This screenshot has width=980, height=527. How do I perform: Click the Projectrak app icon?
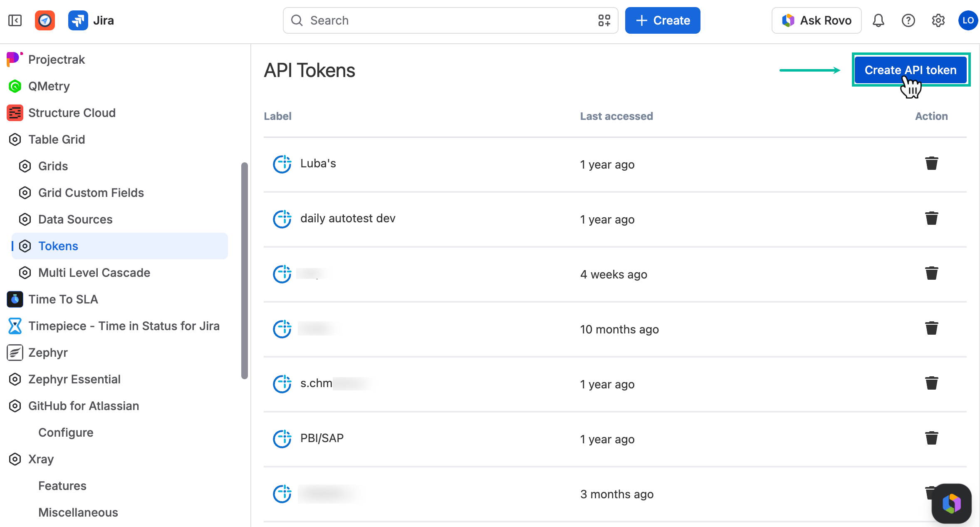[15, 59]
